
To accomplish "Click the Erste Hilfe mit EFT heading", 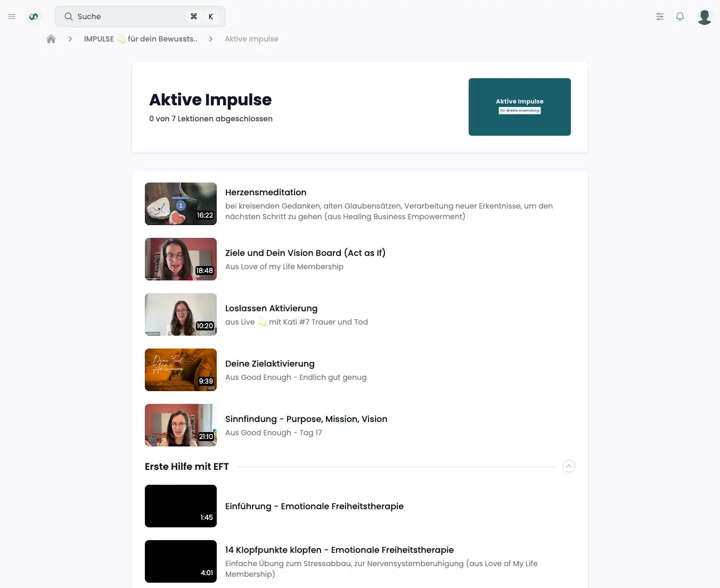I will pyautogui.click(x=187, y=467).
